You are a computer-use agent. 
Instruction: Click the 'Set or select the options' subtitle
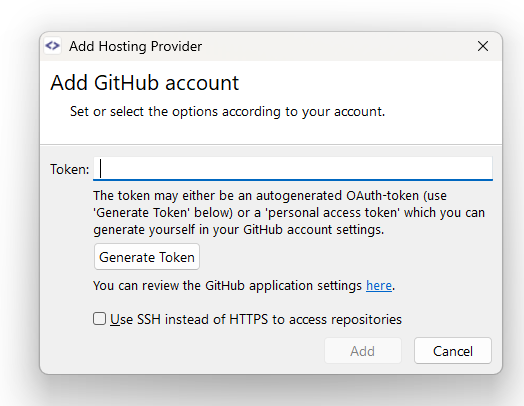(x=227, y=112)
